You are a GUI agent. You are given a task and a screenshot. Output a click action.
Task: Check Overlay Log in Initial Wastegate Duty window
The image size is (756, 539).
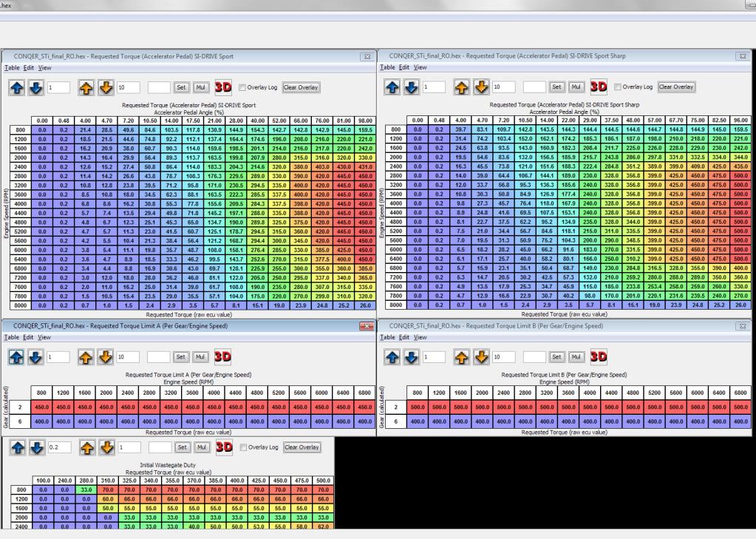[x=242, y=447]
